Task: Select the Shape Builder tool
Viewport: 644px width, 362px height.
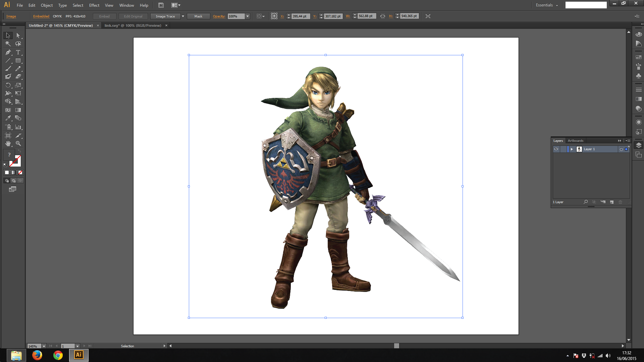Action: click(8, 101)
